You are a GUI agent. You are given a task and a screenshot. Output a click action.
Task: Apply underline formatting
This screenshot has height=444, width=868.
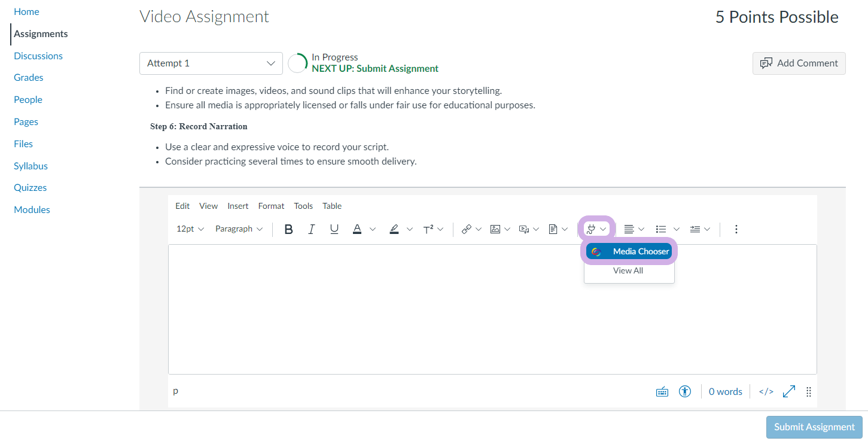[334, 229]
